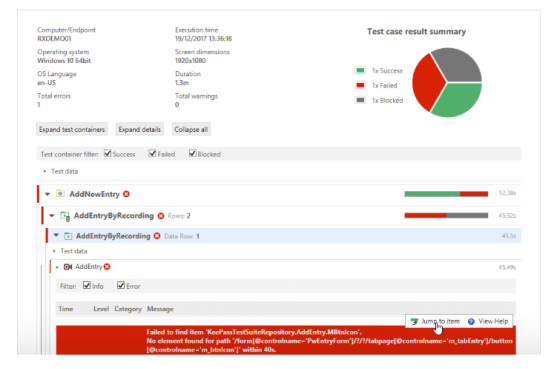
Task: Toggle the Error log filter checkbox
Action: [x=121, y=285]
